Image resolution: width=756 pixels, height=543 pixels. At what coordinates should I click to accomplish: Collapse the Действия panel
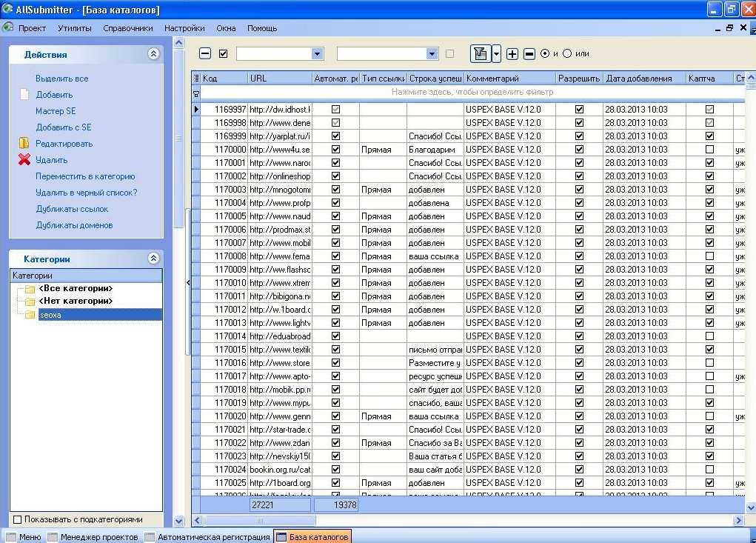(x=153, y=54)
